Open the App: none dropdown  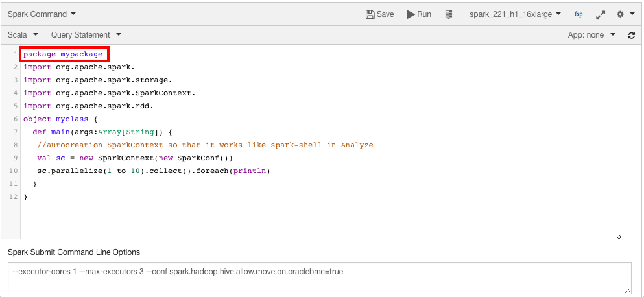click(591, 35)
